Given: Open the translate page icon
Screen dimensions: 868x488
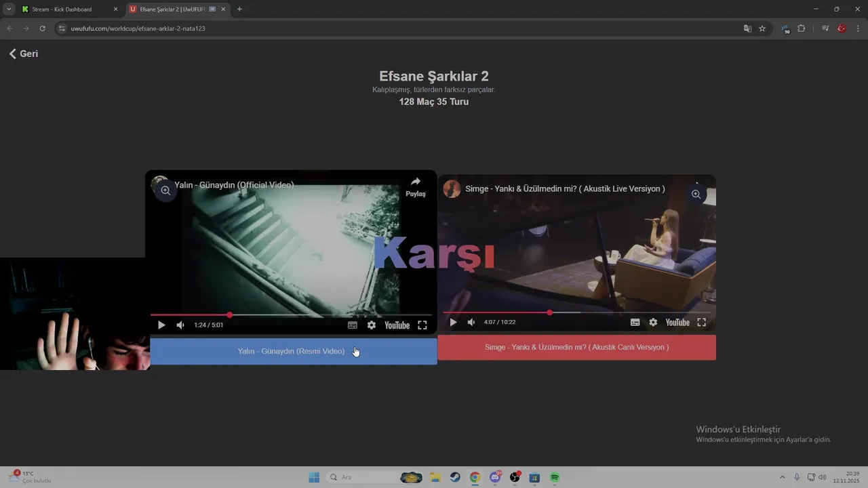Looking at the screenshot, I should click(x=747, y=28).
